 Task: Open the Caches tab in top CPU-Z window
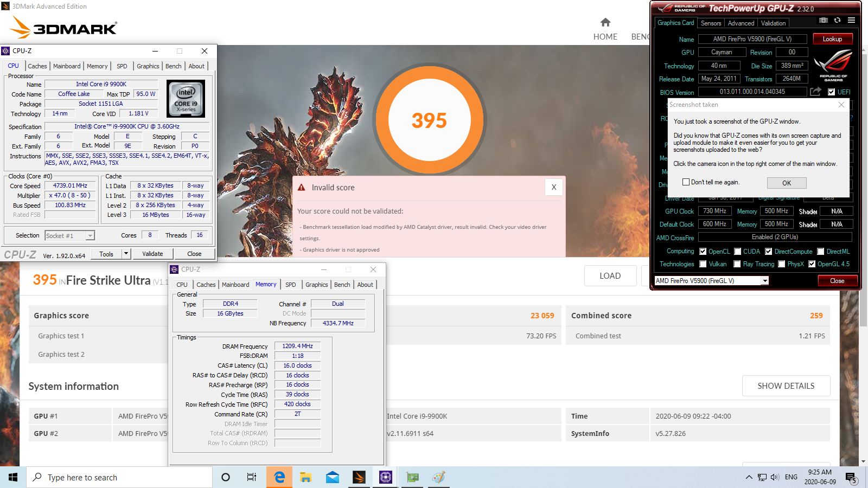point(37,66)
